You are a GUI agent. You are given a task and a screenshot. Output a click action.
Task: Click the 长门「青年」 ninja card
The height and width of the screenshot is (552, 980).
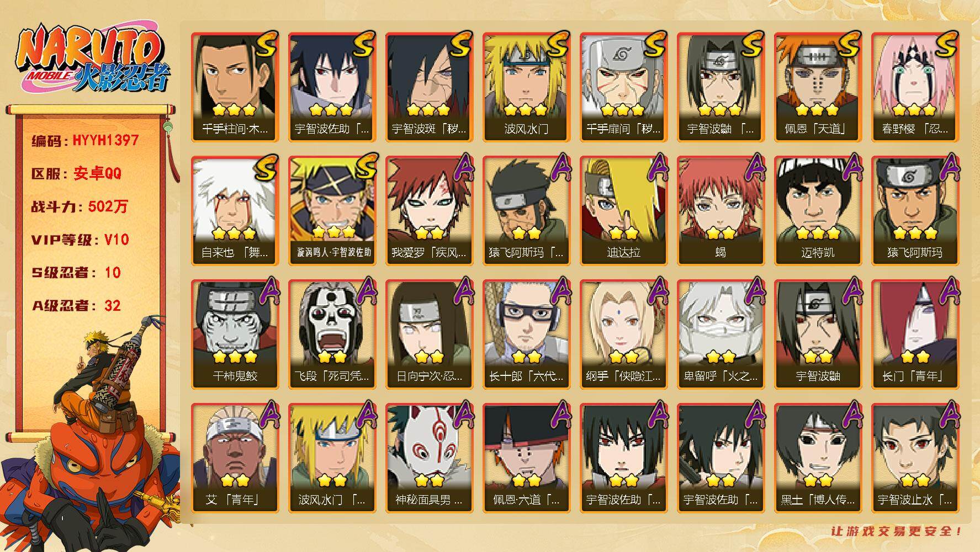click(915, 335)
